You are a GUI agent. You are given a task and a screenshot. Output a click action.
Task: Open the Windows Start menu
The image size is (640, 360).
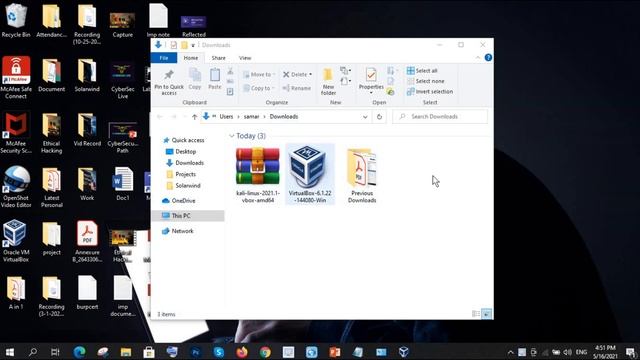coord(9,352)
